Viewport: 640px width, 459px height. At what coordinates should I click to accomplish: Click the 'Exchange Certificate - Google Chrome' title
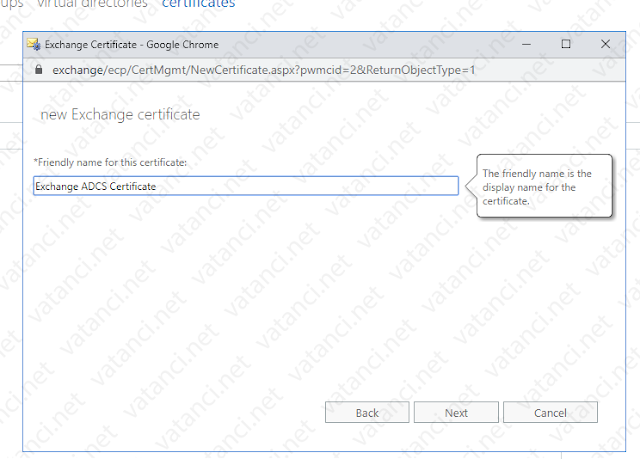coord(131,44)
